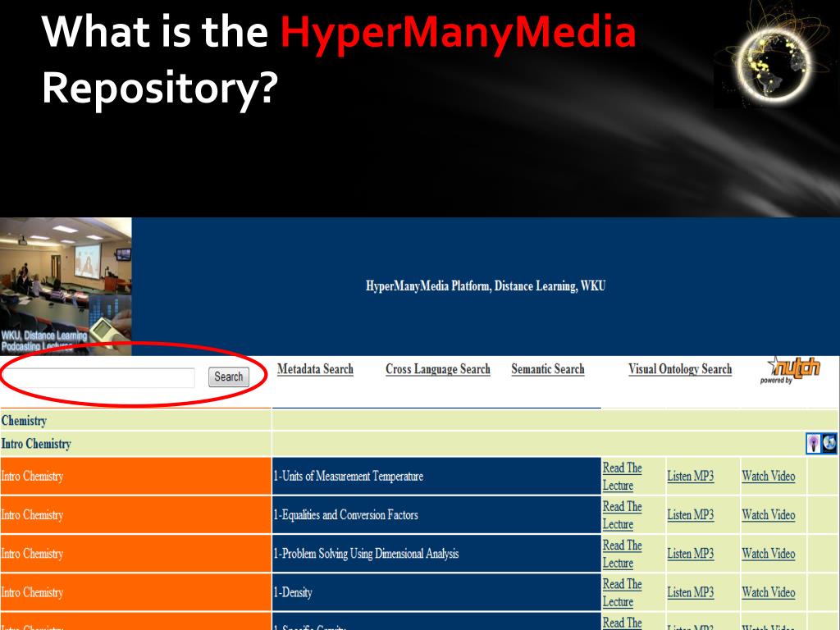Click the HyperManyMedia Platform banner title
The width and height of the screenshot is (840, 630).
pos(486,285)
